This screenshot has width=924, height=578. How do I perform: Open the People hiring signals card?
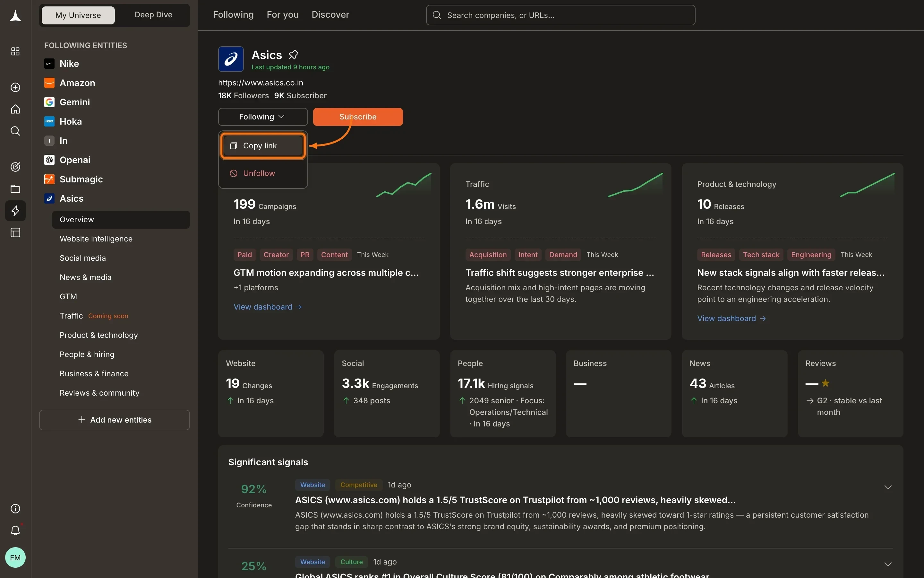(x=503, y=393)
